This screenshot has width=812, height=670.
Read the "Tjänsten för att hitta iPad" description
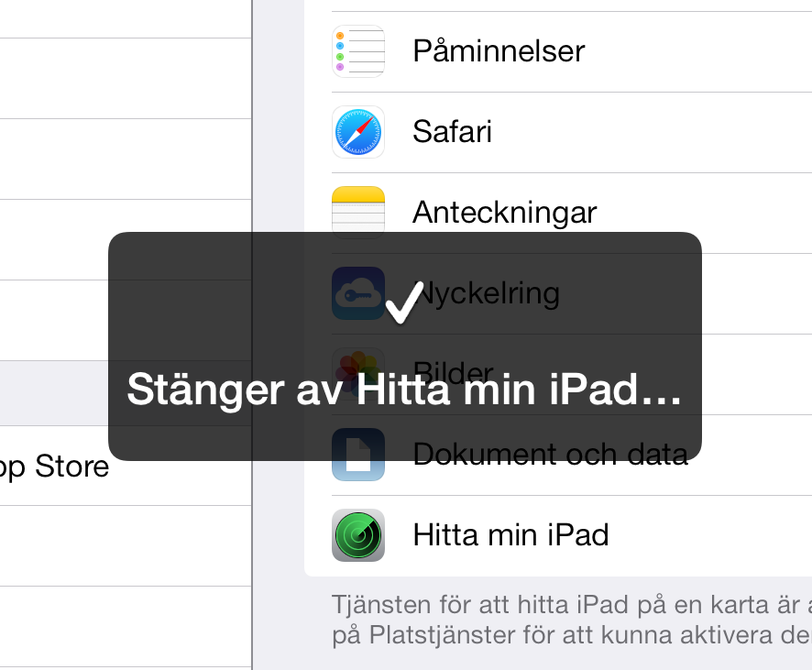(572, 620)
